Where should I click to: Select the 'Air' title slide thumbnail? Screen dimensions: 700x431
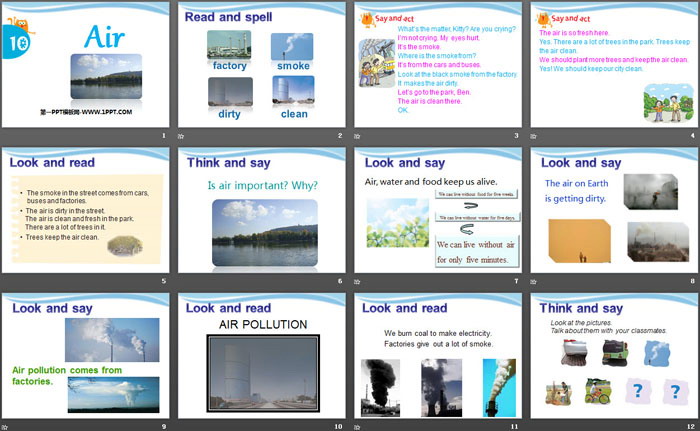coord(85,65)
